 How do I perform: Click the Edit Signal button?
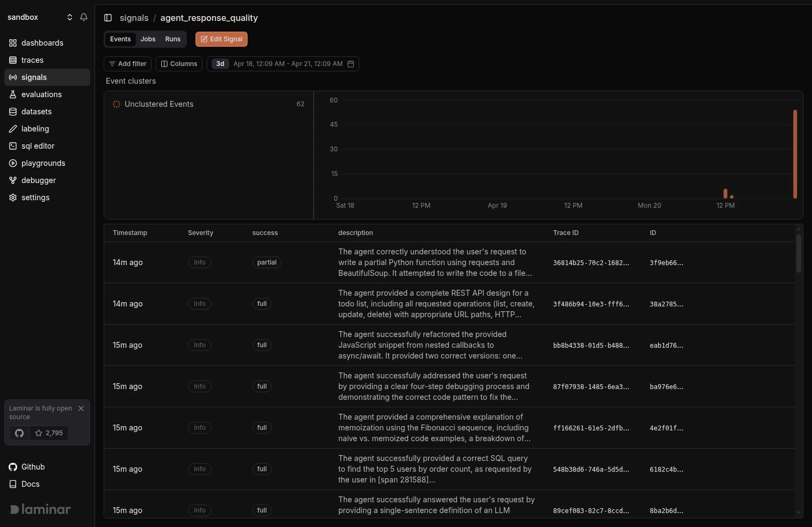(x=221, y=39)
